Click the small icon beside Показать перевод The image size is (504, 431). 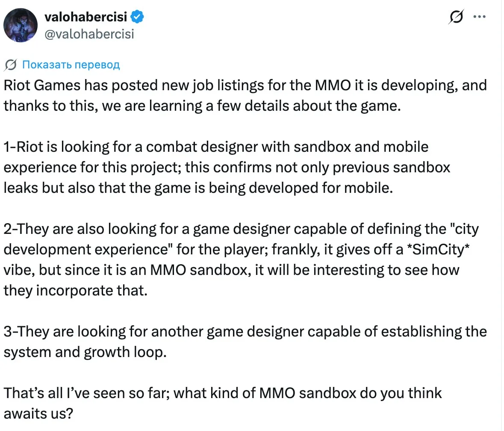[11, 65]
